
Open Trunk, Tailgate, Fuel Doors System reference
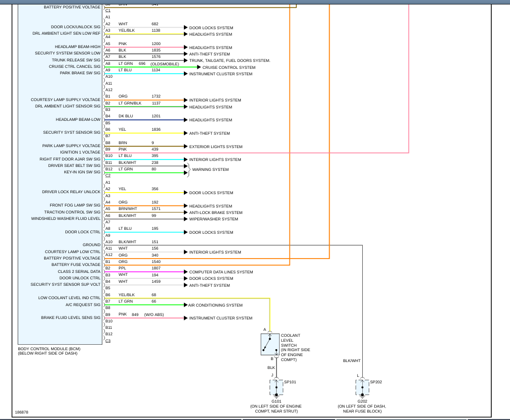pos(229,61)
